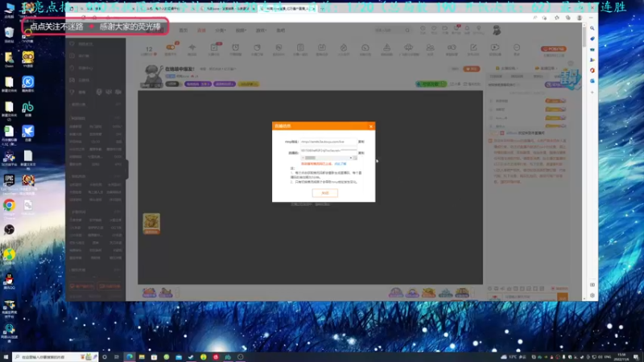Open the Edge sidebar search icon
The width and height of the screenshot is (644, 362).
point(592,28)
